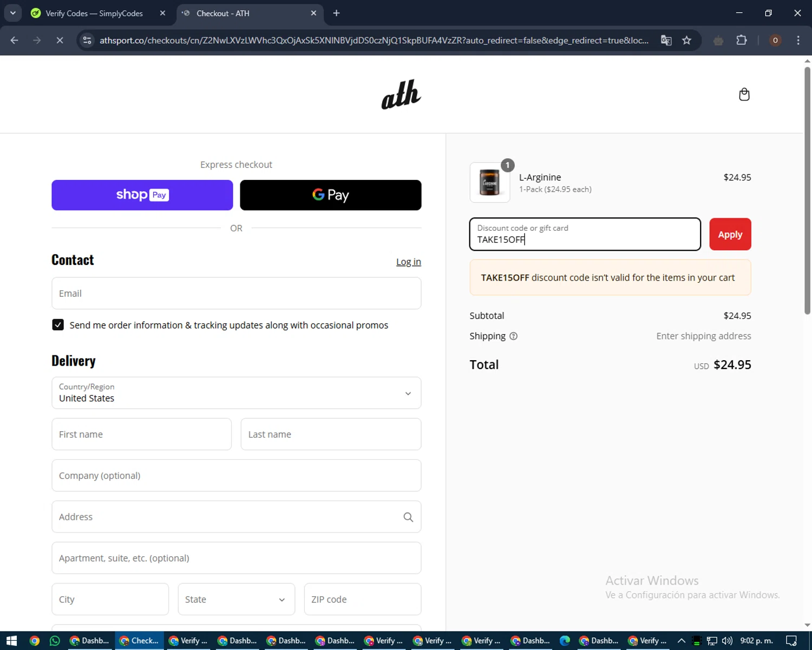Pay with Google Pay button

click(x=331, y=195)
